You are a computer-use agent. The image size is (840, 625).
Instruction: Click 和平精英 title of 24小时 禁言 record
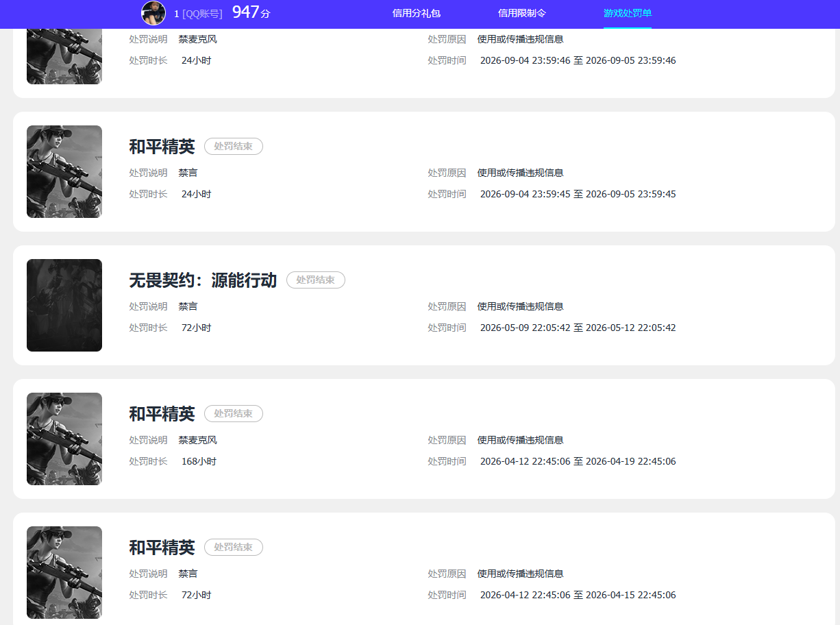tap(162, 146)
